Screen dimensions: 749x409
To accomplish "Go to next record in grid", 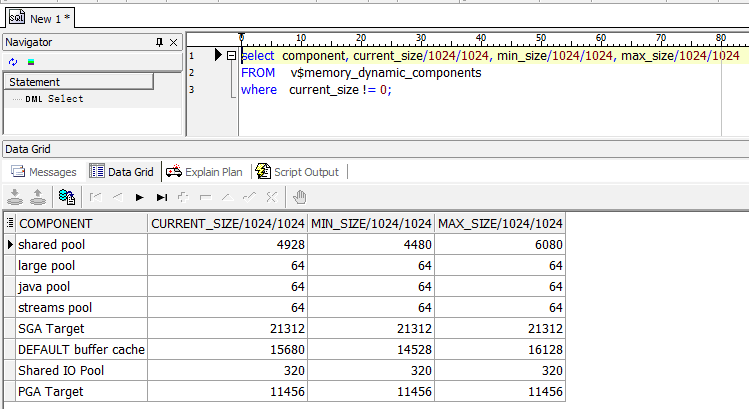I will click(140, 197).
